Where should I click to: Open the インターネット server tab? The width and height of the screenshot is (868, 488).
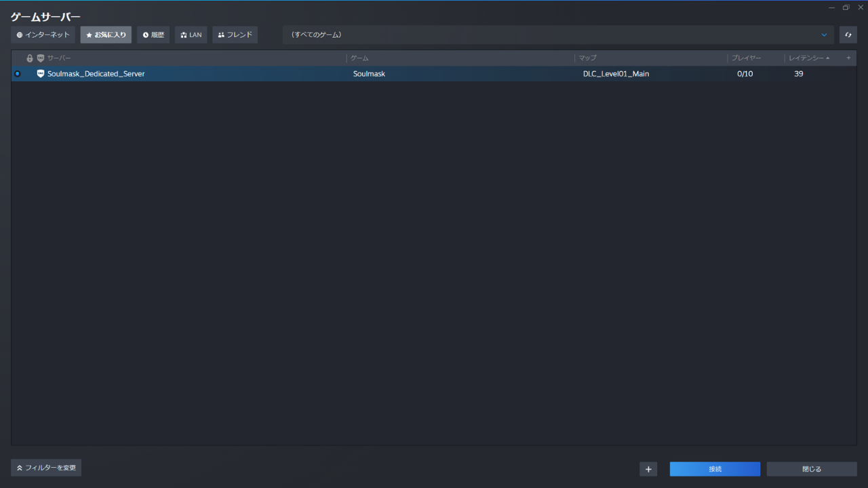43,35
